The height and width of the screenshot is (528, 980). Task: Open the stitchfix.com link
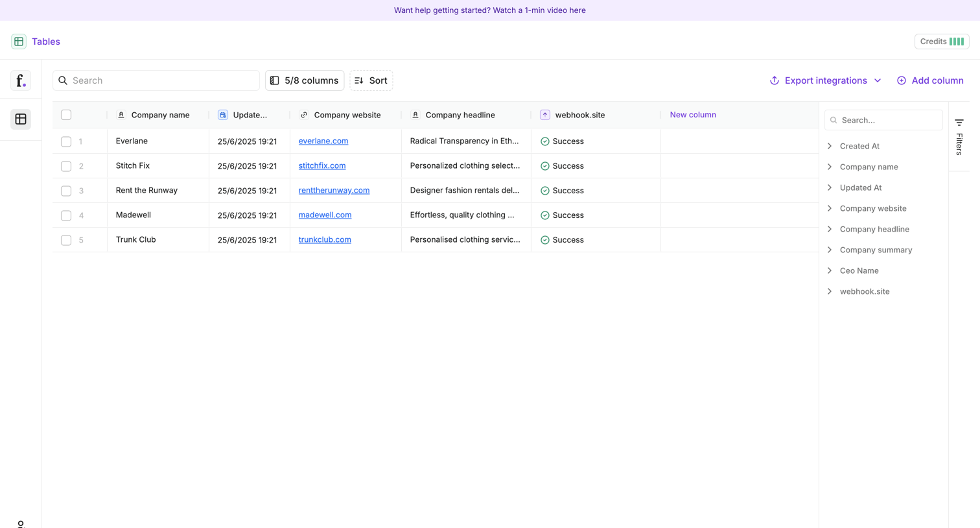click(x=322, y=165)
